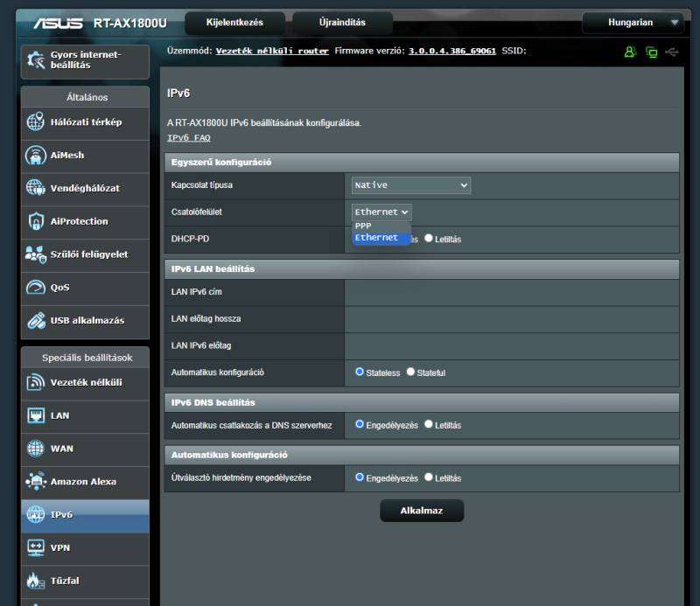Click the Tűzfal flame icon
This screenshot has height=606, width=700.
(36, 581)
